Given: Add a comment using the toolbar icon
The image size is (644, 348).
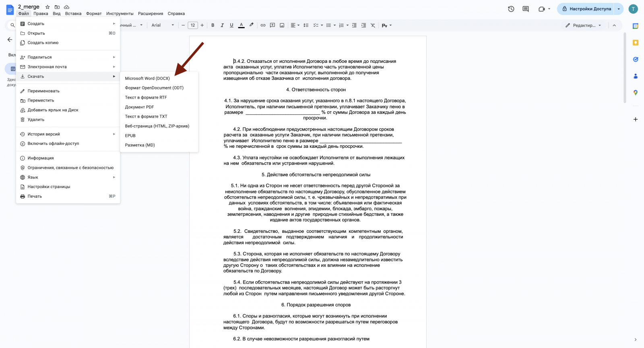Looking at the screenshot, I should [272, 25].
